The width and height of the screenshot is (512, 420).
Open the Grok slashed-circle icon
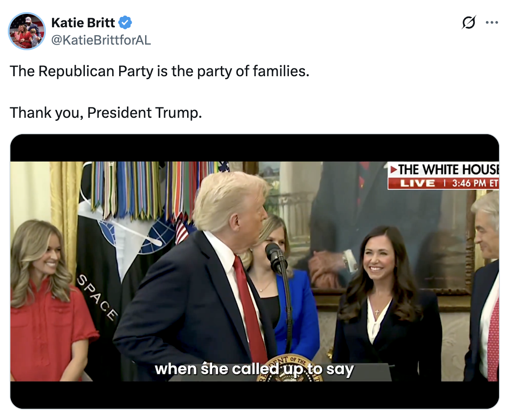pos(469,23)
